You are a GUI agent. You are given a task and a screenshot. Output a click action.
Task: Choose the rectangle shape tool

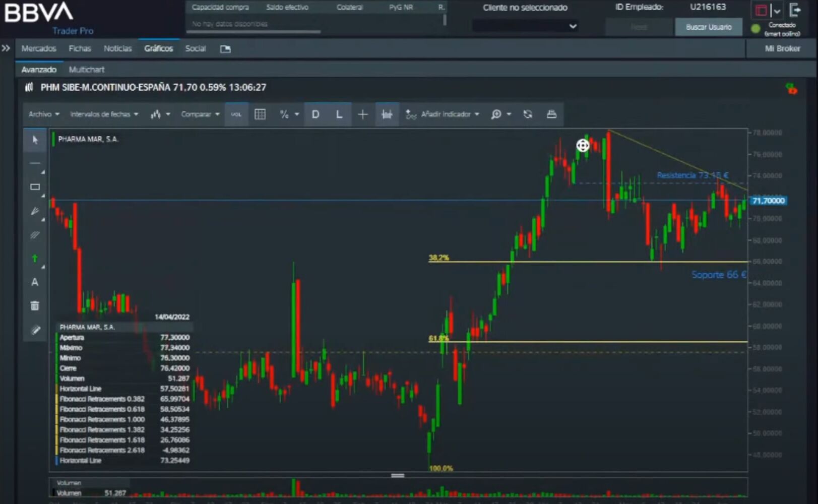click(x=35, y=187)
